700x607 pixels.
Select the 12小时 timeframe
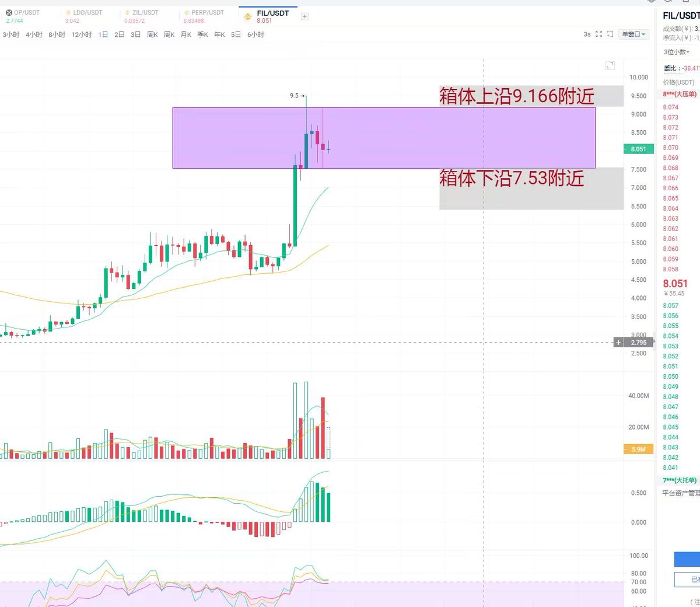[82, 34]
